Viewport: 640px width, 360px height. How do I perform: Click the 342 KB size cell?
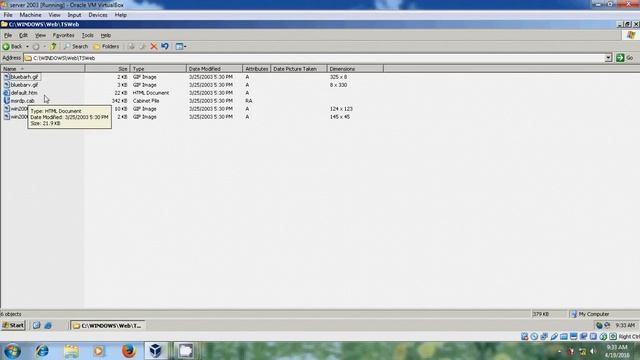[120, 101]
